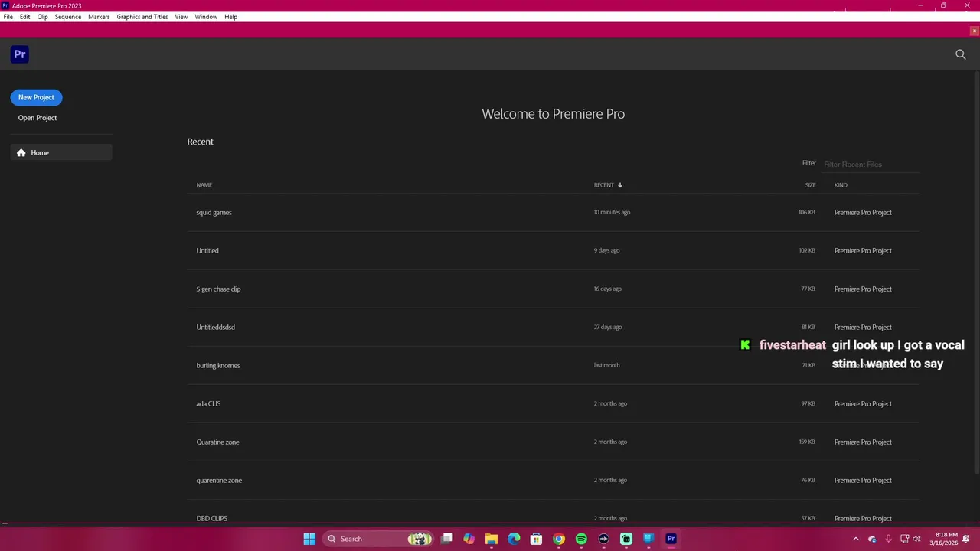Click the Recent column sort arrow
The image size is (980, 551).
620,185
